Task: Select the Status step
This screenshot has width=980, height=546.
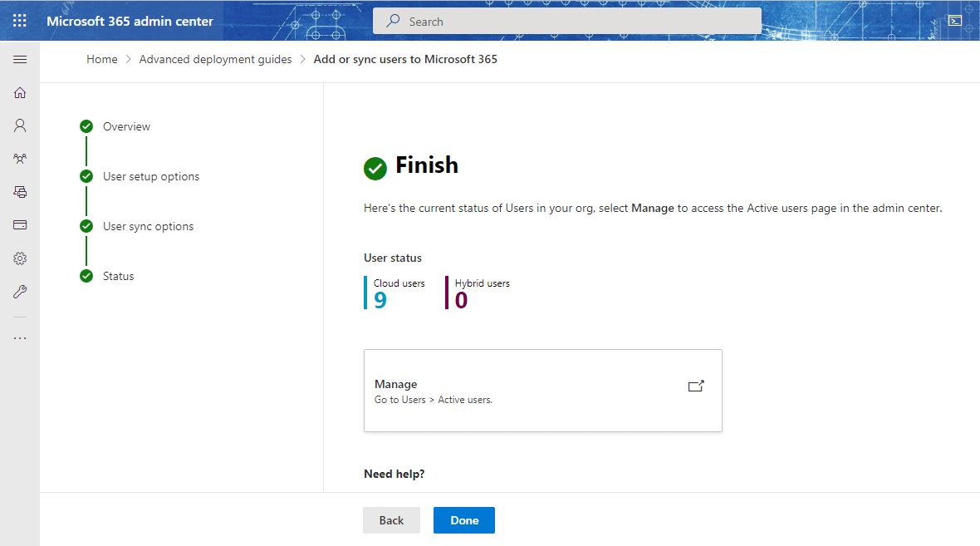Action: tap(119, 276)
